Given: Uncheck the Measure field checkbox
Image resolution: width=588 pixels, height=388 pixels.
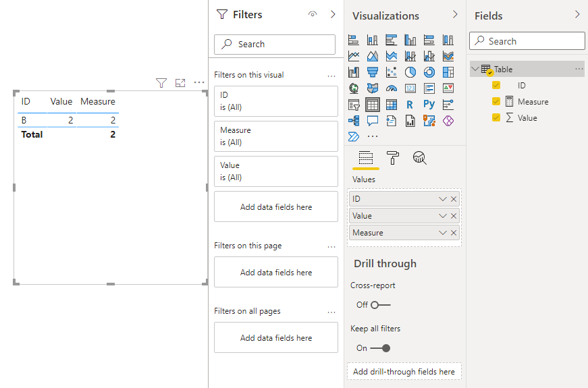Looking at the screenshot, I should [x=496, y=101].
